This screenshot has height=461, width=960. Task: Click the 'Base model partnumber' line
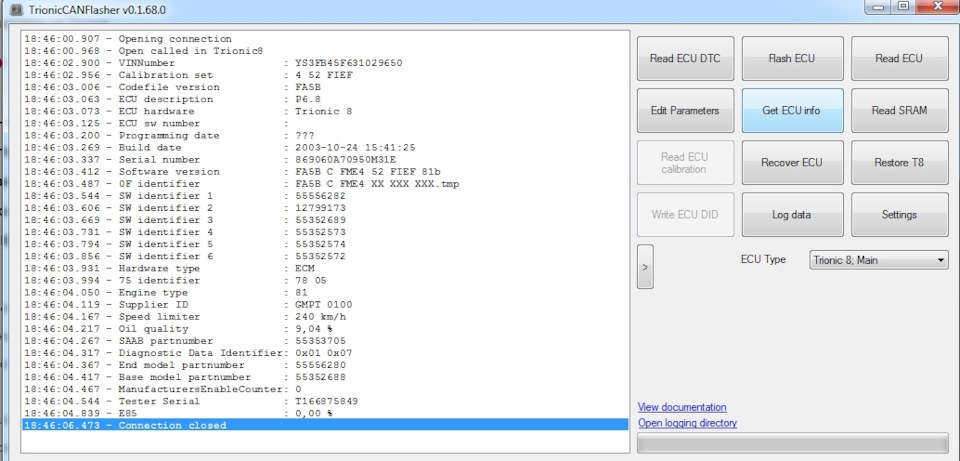pos(325,377)
